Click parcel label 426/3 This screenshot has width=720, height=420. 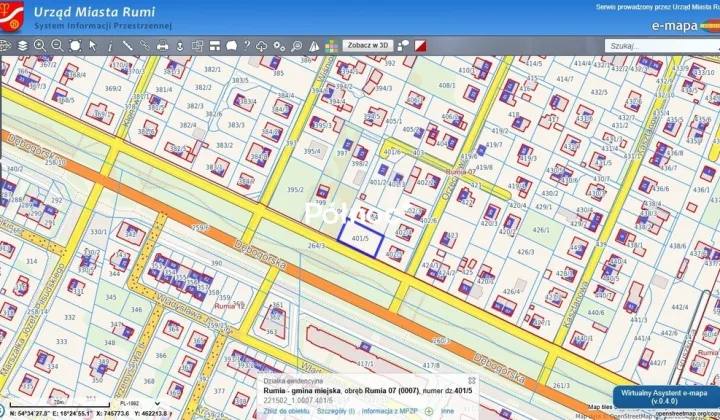click(525, 252)
